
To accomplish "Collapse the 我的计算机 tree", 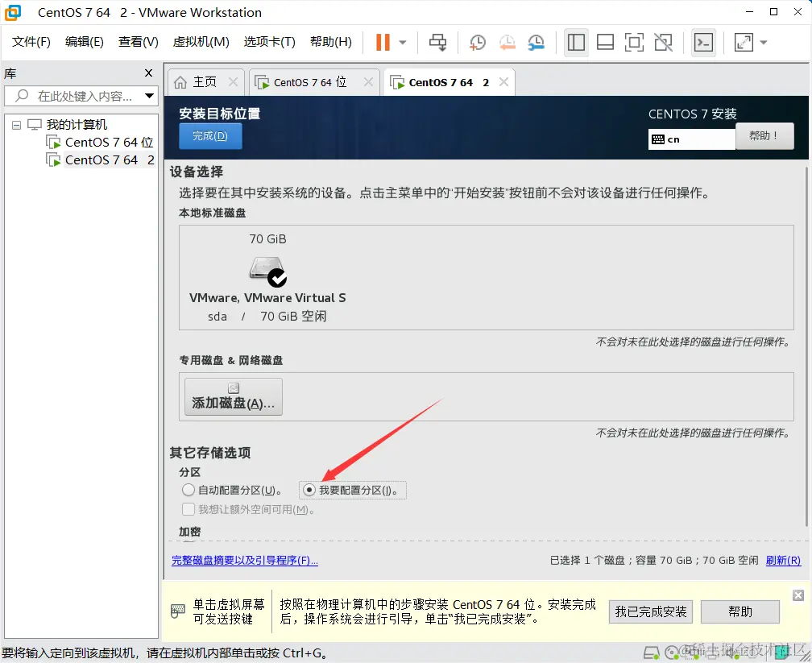I will tap(16, 124).
